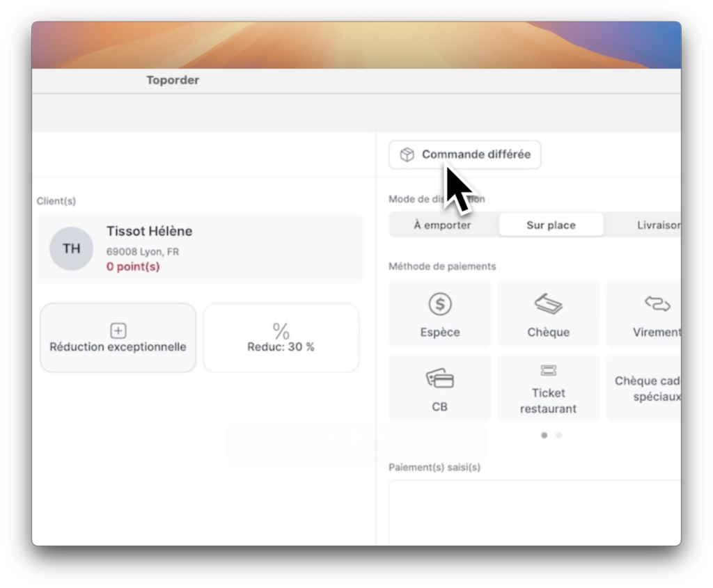Select first payment methods page dot
The width and height of the screenshot is (713, 588).
(544, 436)
